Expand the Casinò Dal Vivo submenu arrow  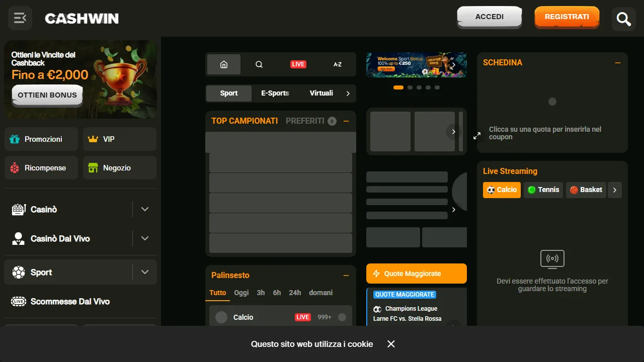(x=145, y=238)
